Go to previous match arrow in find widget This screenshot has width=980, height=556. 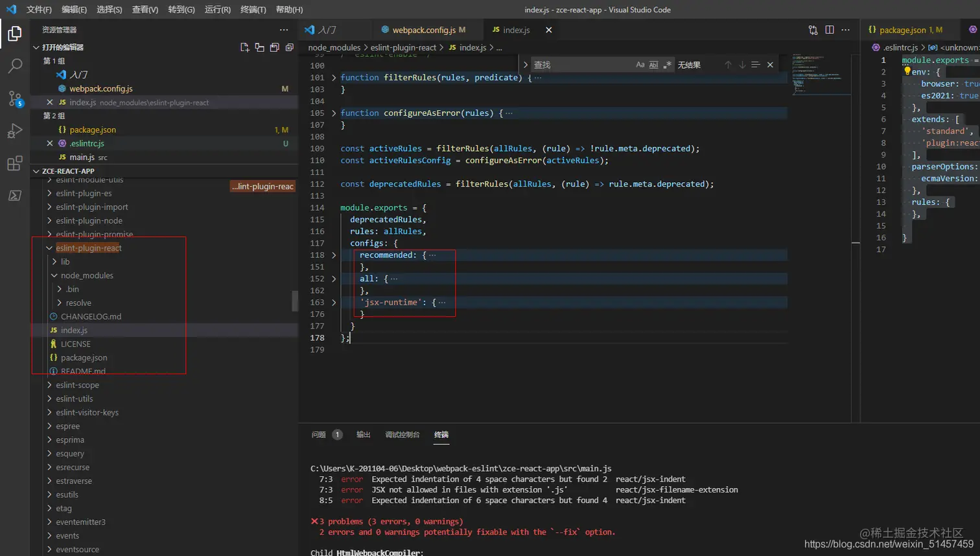(728, 65)
